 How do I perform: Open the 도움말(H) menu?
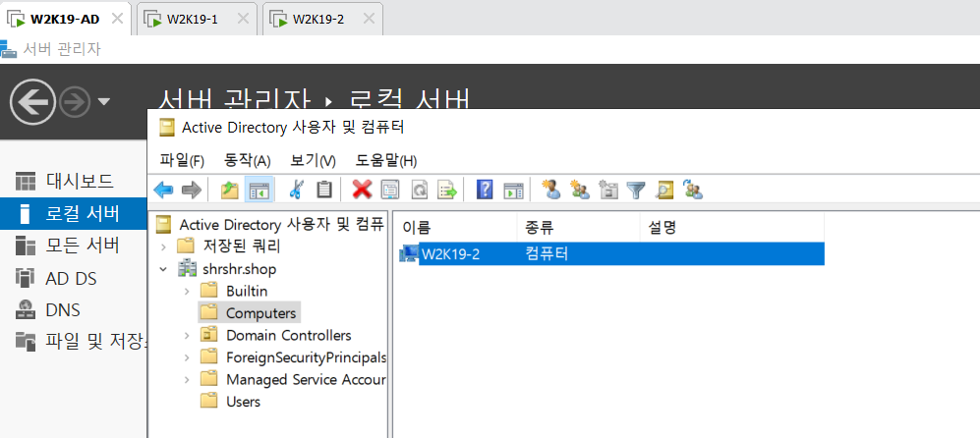385,161
